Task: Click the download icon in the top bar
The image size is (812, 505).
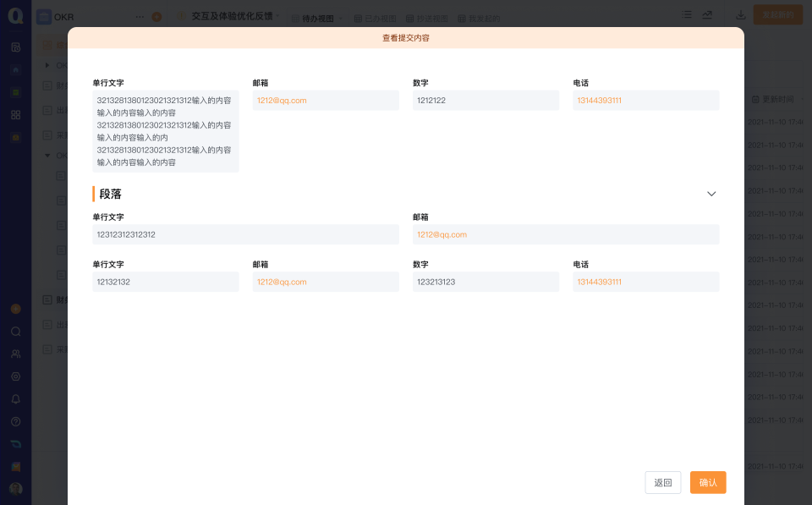Action: click(741, 15)
